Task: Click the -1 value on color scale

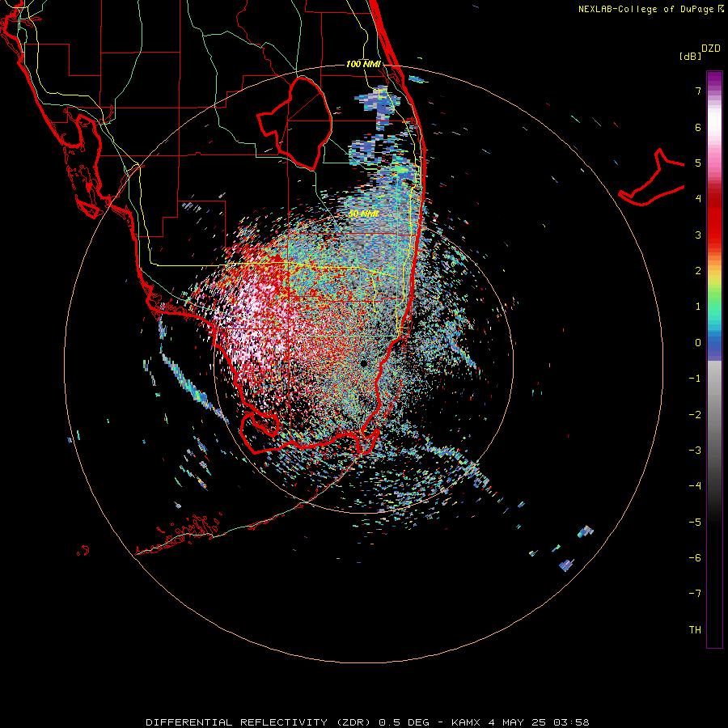Action: [x=695, y=379]
